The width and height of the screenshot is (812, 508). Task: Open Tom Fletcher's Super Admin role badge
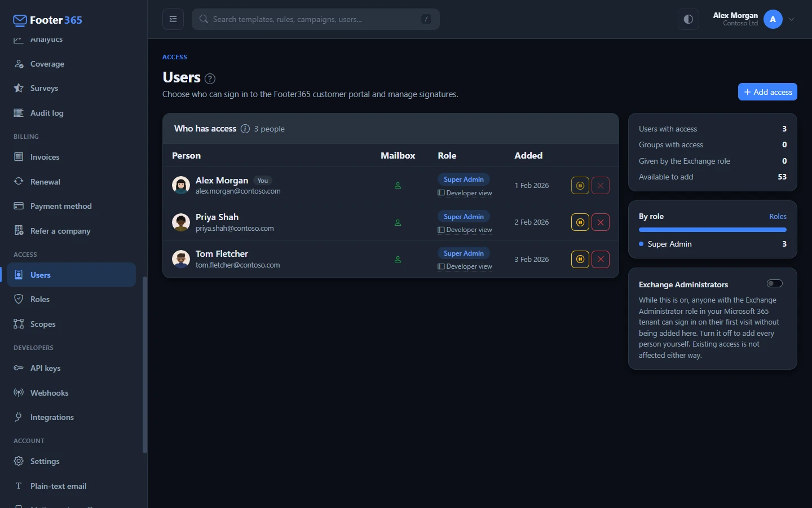tap(464, 253)
